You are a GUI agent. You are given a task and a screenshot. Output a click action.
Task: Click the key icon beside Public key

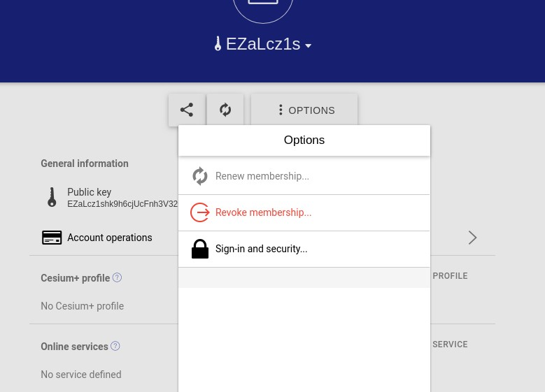coord(52,197)
